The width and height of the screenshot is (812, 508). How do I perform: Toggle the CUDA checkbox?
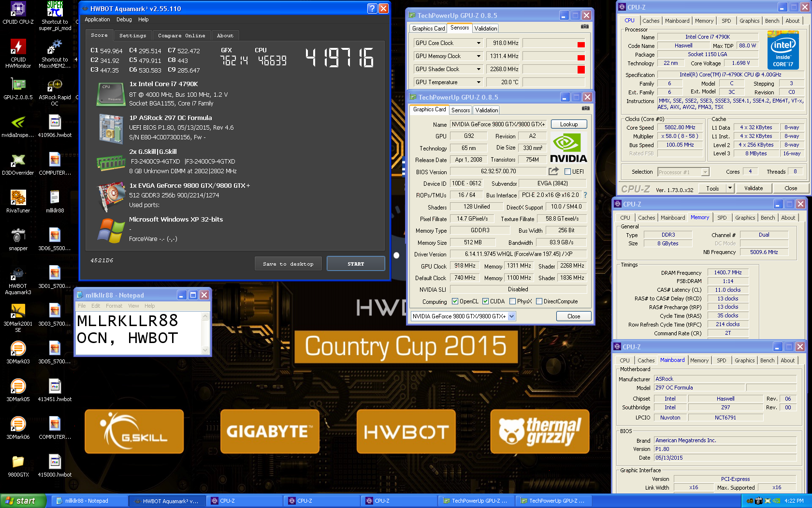pyautogui.click(x=486, y=301)
